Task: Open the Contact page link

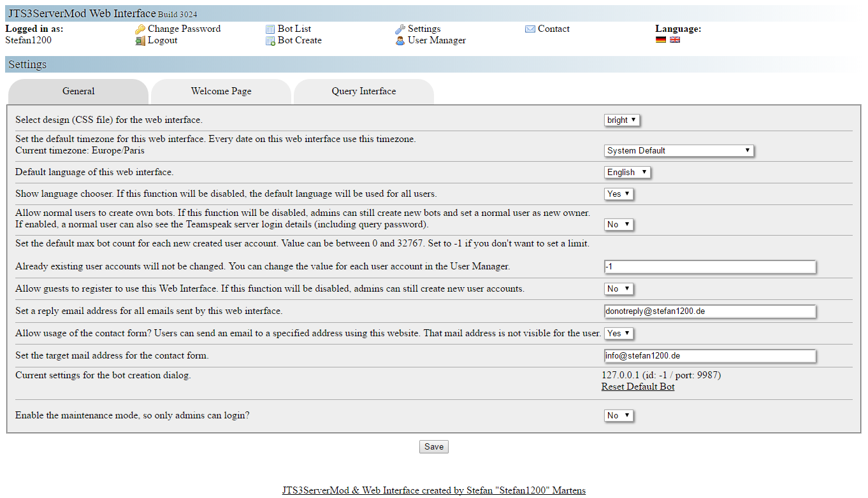Action: 554,29
